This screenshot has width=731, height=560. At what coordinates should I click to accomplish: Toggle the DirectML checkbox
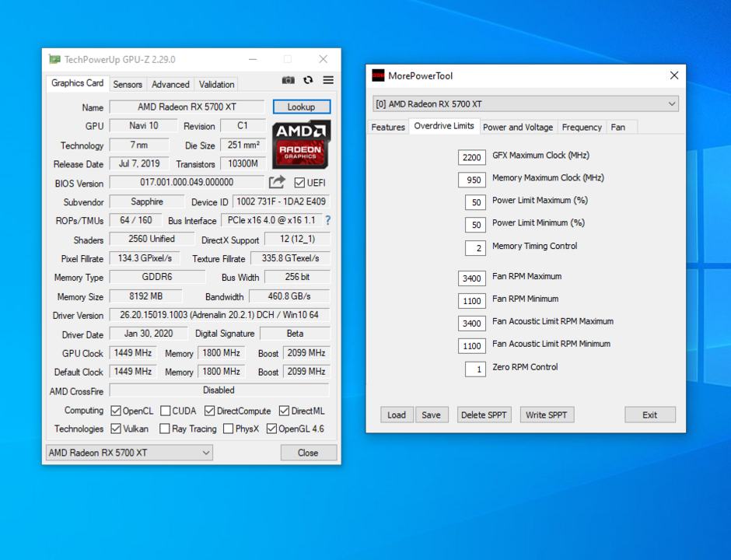click(x=284, y=411)
